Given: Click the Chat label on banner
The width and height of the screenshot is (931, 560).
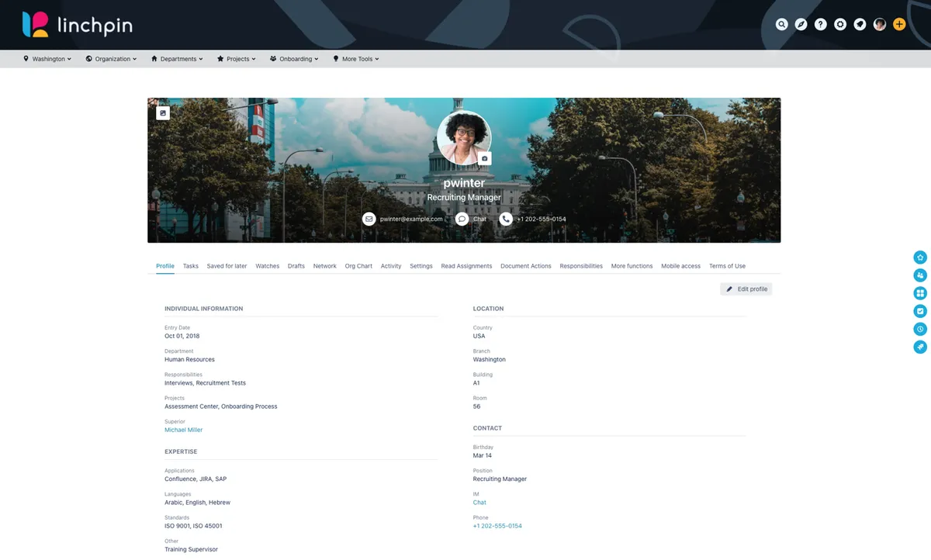Looking at the screenshot, I should (479, 219).
